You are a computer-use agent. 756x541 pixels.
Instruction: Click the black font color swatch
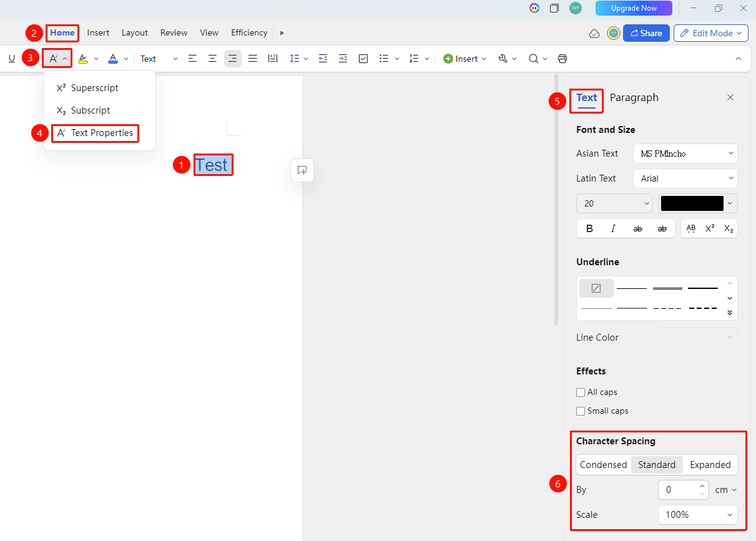point(692,203)
